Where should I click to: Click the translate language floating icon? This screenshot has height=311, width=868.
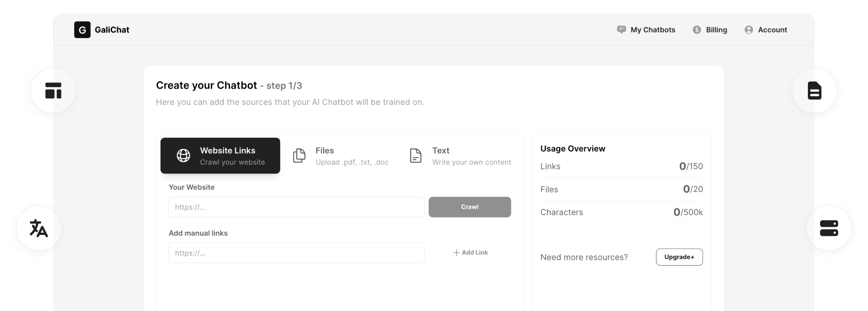[39, 228]
